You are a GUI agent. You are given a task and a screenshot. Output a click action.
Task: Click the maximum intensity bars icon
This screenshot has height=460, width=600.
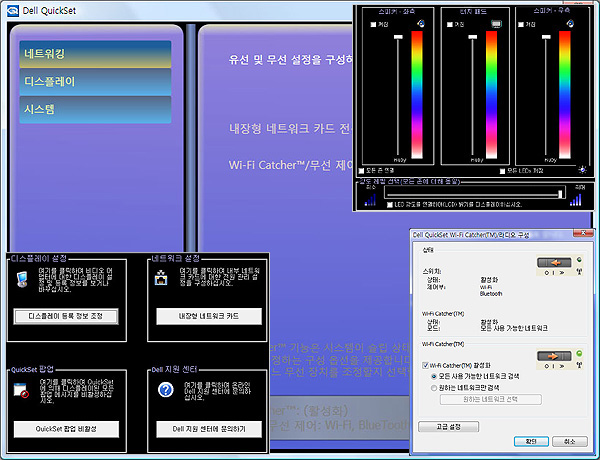(576, 200)
